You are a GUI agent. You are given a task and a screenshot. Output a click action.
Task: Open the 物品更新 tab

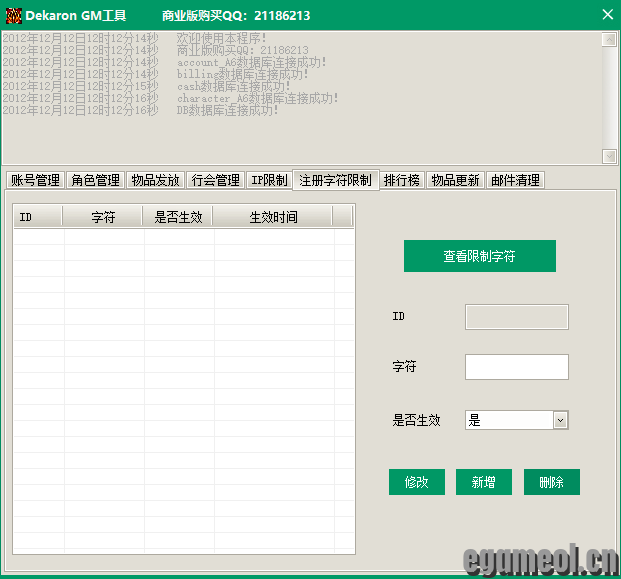click(455, 180)
